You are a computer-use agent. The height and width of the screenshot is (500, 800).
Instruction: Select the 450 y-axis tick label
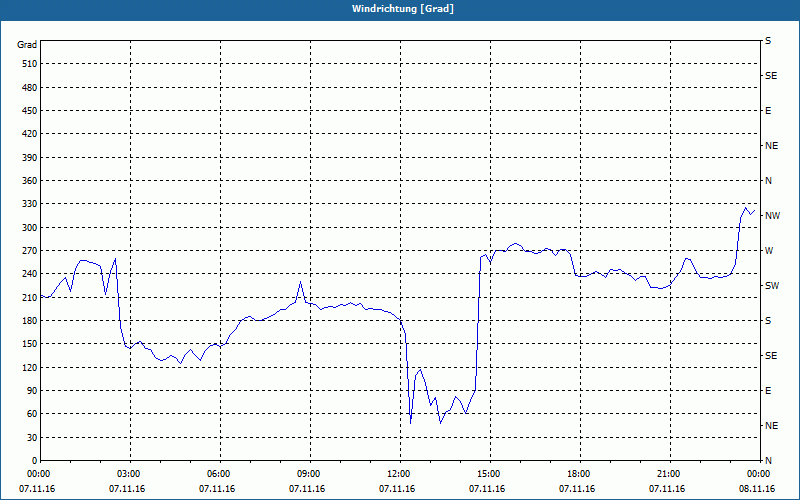click(x=29, y=111)
